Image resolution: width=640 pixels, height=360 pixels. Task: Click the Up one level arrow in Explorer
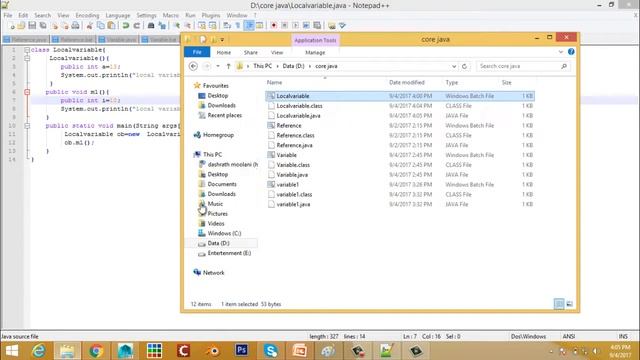pyautogui.click(x=229, y=66)
